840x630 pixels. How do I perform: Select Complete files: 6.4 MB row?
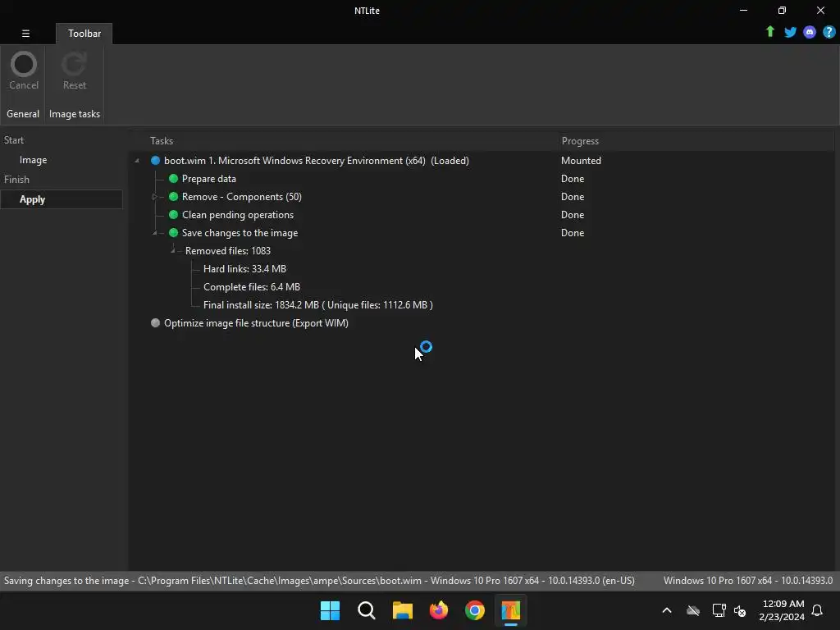pos(252,287)
